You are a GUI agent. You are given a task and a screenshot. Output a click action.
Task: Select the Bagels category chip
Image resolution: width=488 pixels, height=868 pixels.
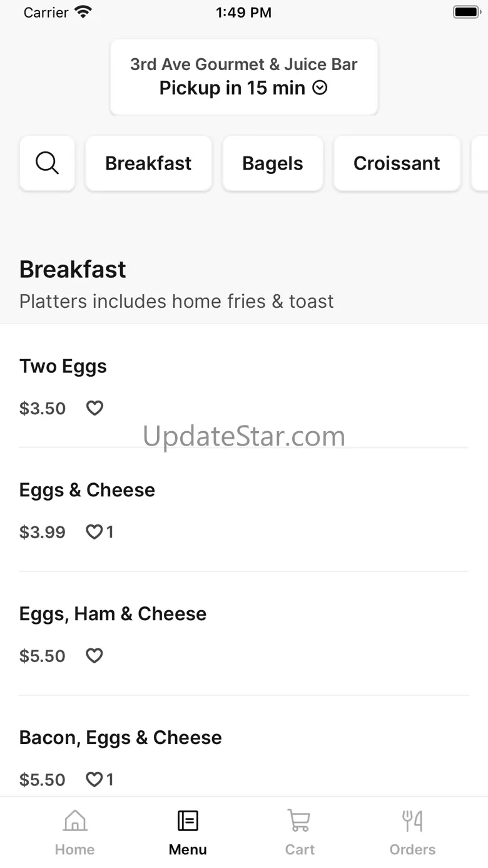pos(272,163)
